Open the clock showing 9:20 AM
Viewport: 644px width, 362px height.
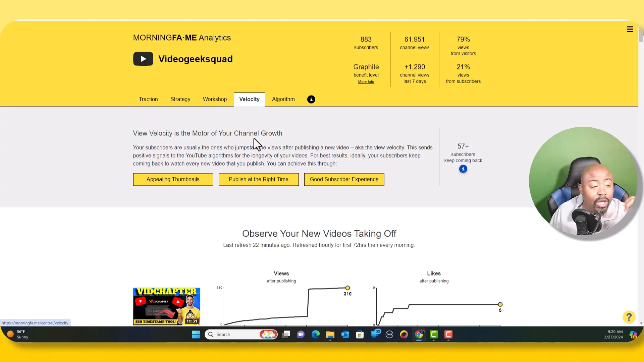tap(613, 335)
